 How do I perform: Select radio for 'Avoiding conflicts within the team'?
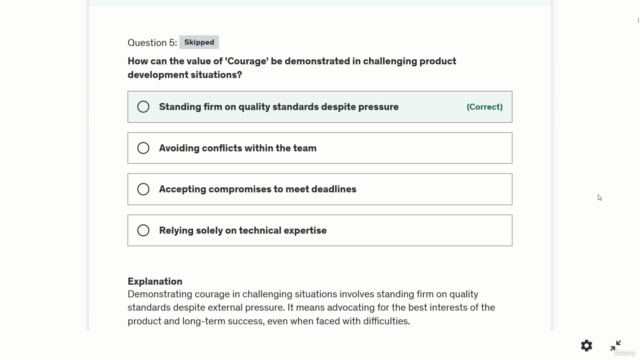pos(143,148)
